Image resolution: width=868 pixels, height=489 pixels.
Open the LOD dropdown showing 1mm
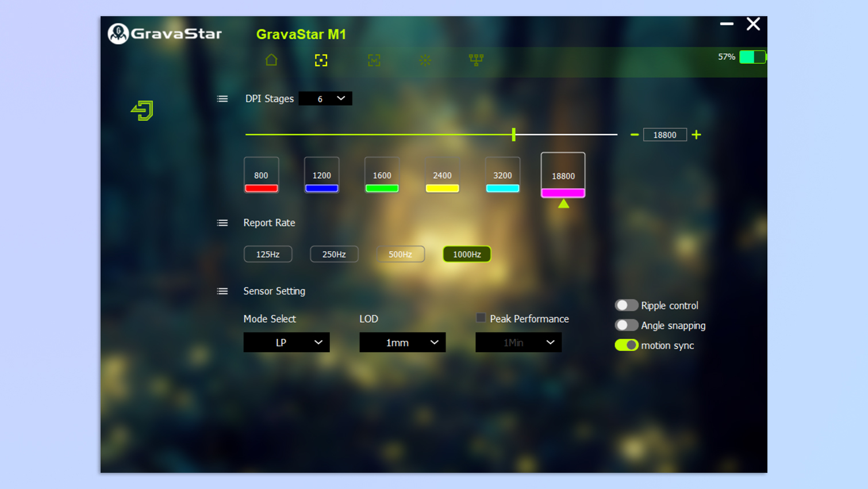tap(402, 342)
